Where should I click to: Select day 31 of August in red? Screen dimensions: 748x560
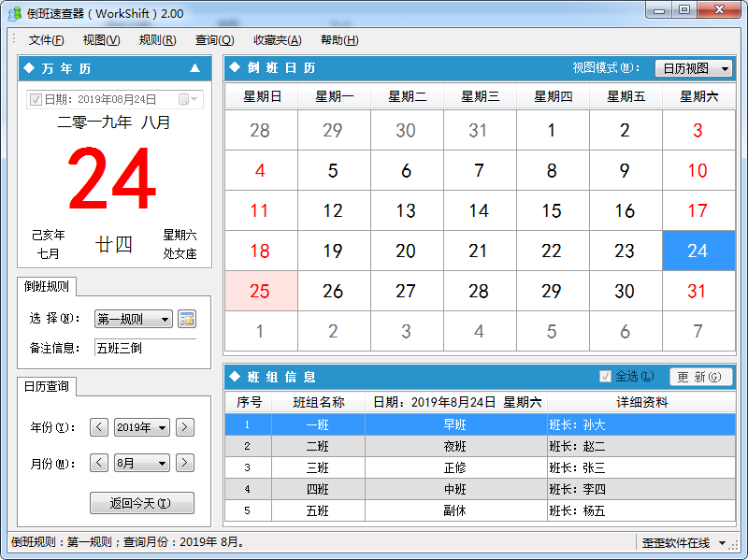tap(698, 291)
